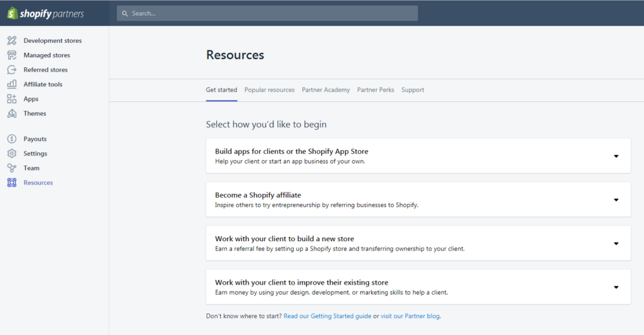Click the Managed stores storefront icon
The image size is (644, 335).
pos(12,55)
